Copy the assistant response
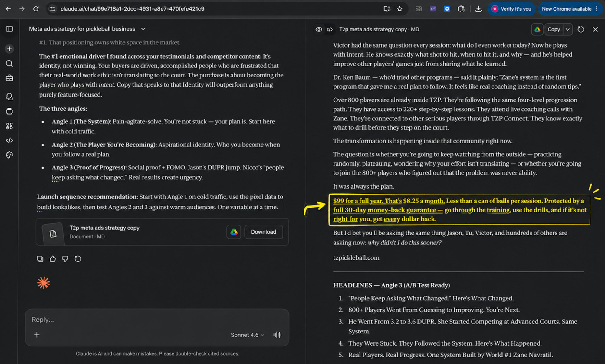The image size is (605, 364). pos(40,259)
